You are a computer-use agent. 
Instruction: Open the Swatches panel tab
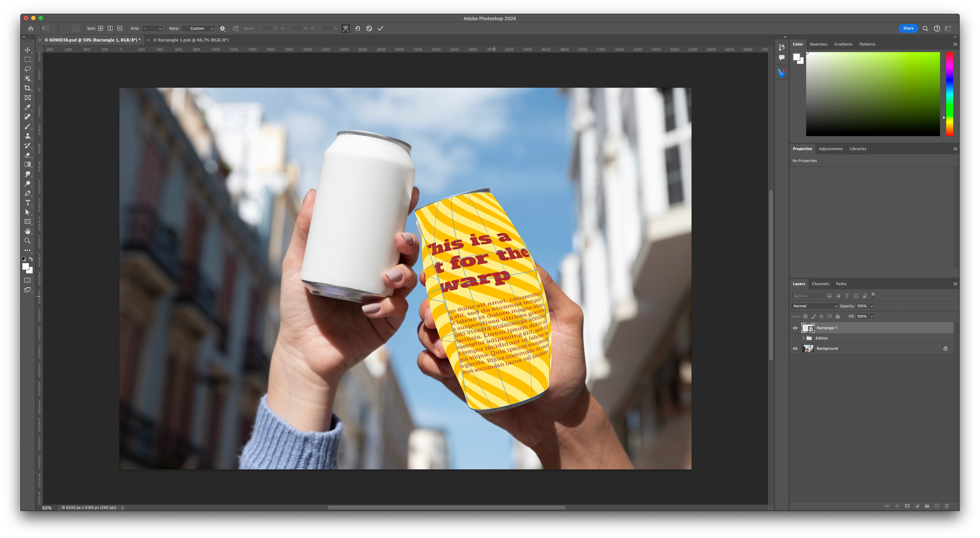click(818, 44)
